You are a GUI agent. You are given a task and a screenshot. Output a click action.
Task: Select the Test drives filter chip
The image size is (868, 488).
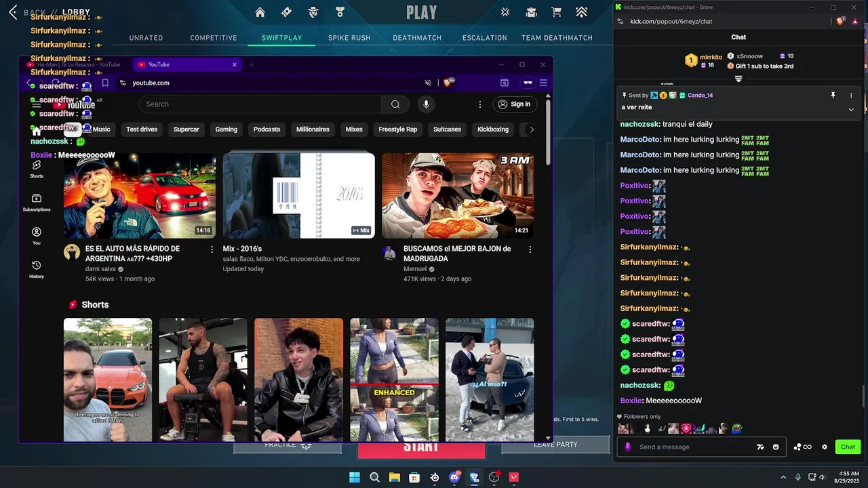[x=142, y=129]
